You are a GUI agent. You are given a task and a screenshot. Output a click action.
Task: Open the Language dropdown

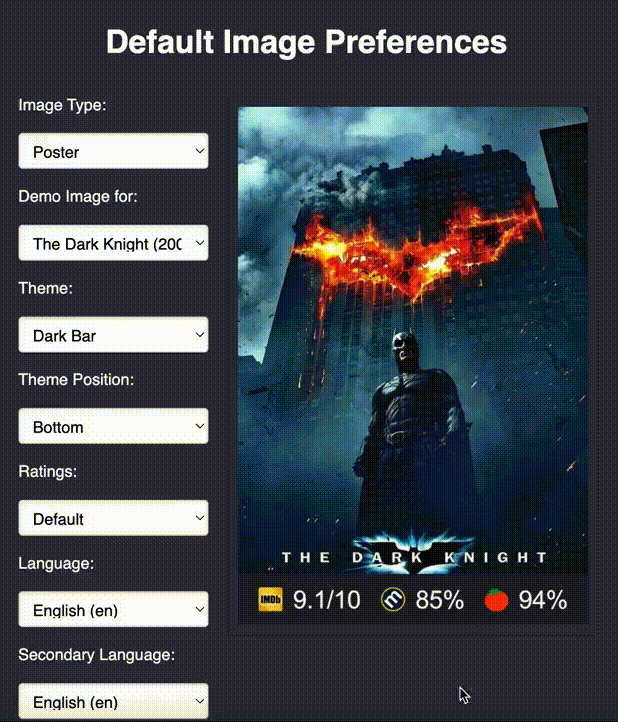(113, 610)
